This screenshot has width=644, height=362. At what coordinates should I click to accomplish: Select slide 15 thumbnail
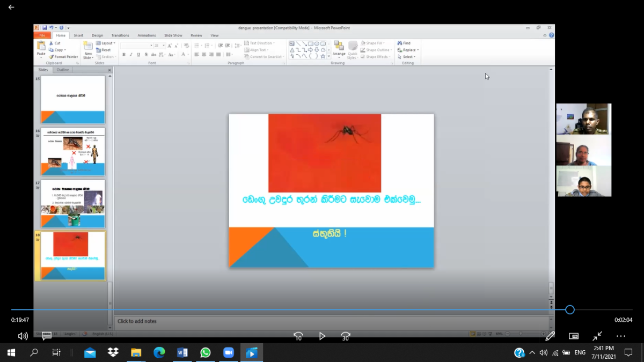pos(73,100)
